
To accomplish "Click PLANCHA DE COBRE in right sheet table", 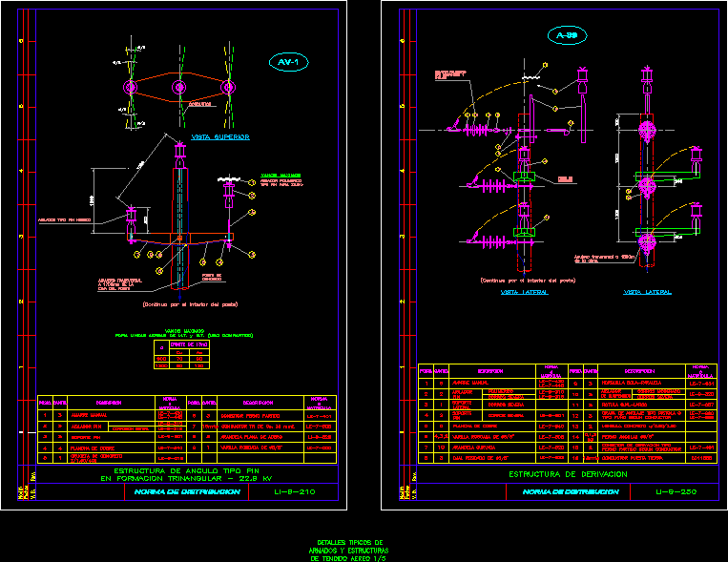I will tap(476, 426).
